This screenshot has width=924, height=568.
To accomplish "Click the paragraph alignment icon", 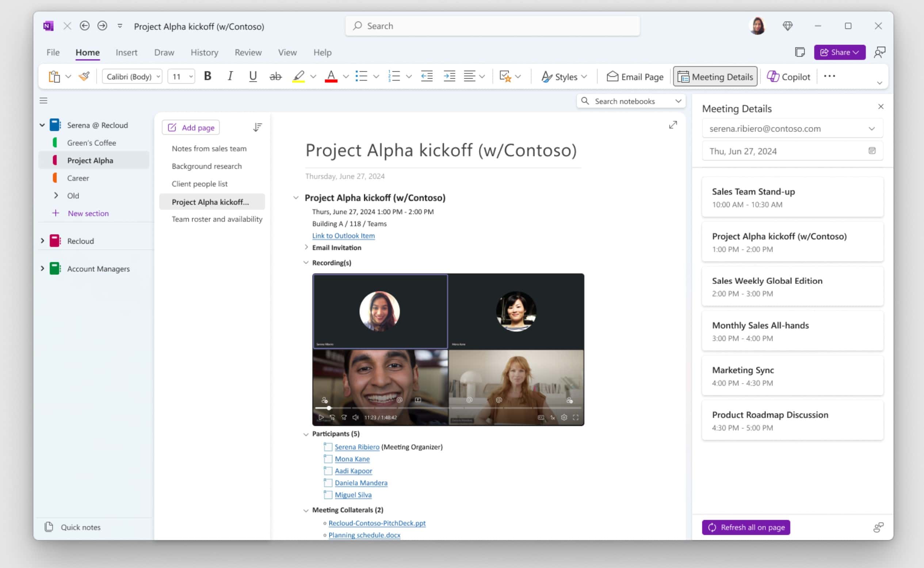I will click(470, 76).
